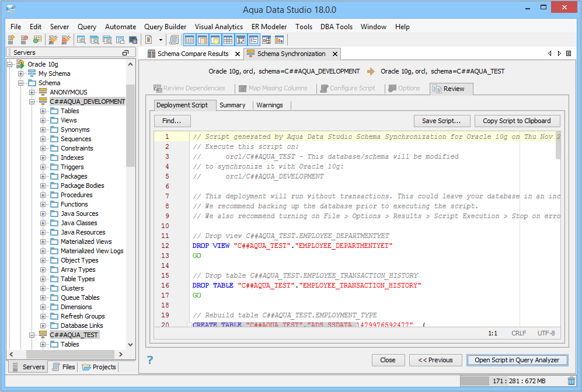Expand the Views folder
The image size is (582, 392).
(x=43, y=120)
